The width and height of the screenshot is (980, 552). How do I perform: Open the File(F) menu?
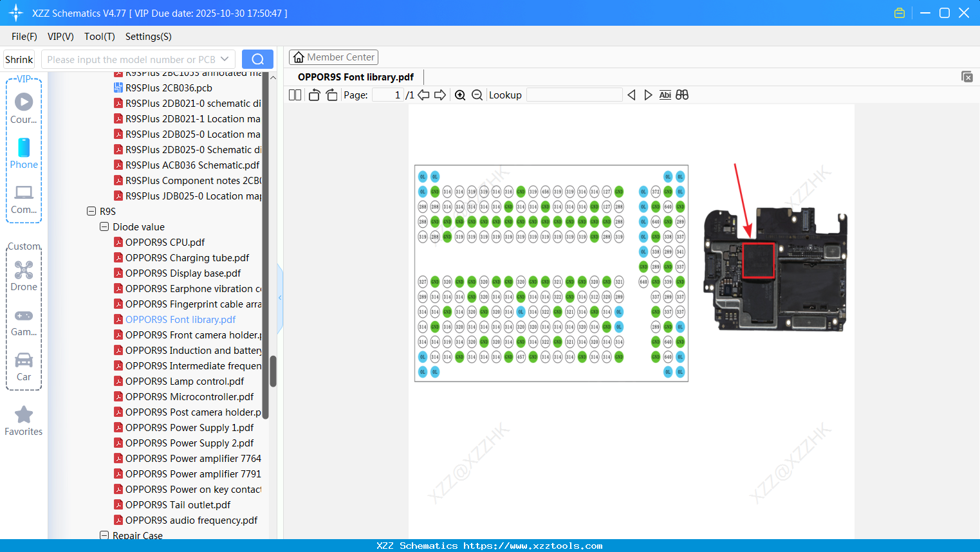click(24, 37)
